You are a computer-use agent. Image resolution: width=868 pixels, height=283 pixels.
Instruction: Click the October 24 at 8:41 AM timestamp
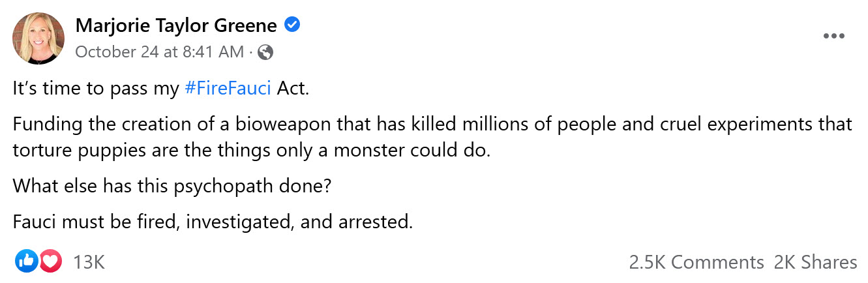coord(160,52)
